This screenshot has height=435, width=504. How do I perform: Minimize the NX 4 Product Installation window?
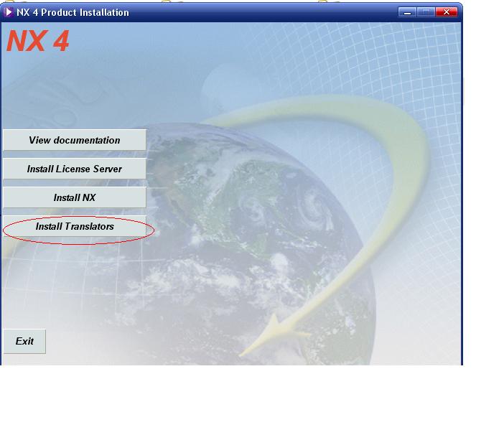[x=407, y=12]
